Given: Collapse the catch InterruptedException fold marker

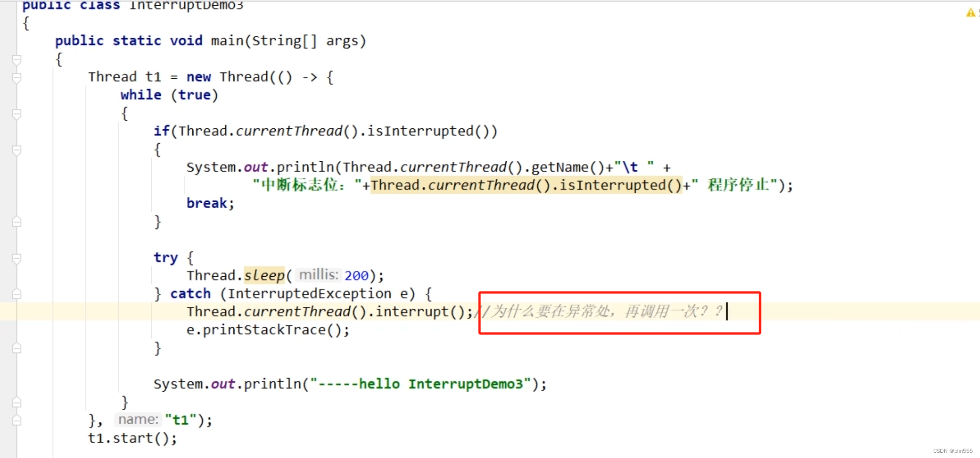Looking at the screenshot, I should [x=17, y=294].
